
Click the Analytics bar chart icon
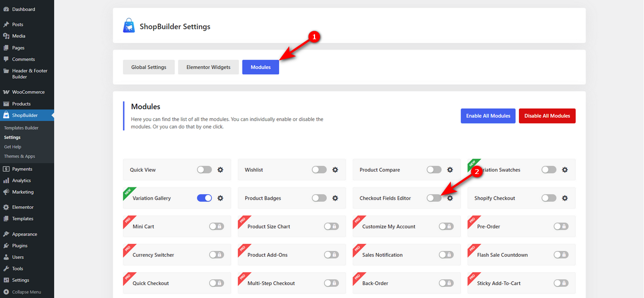(x=6, y=180)
